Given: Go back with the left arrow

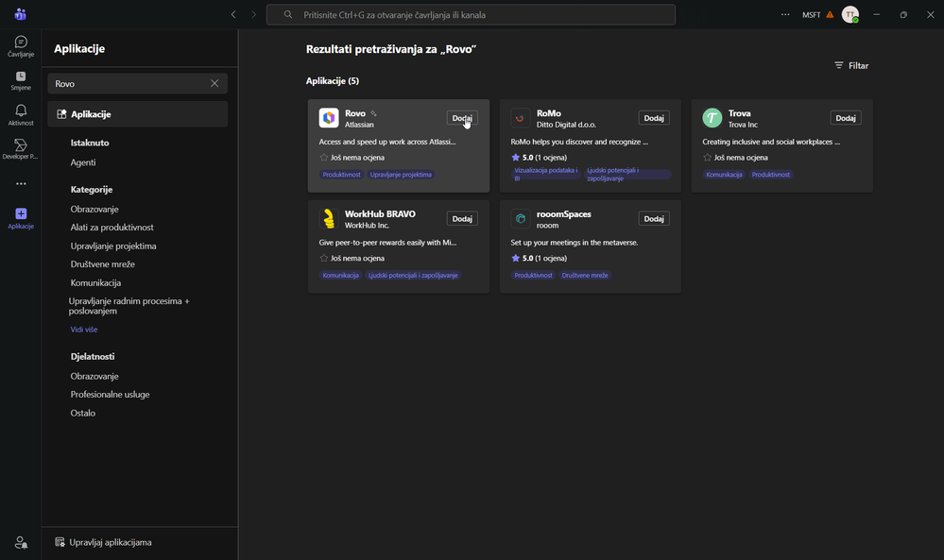Looking at the screenshot, I should [233, 14].
